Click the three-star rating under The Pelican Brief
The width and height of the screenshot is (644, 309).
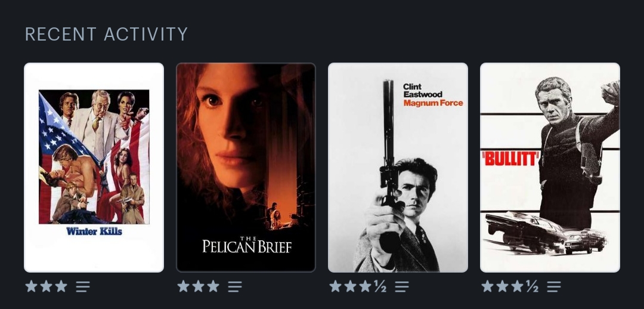[x=199, y=286]
